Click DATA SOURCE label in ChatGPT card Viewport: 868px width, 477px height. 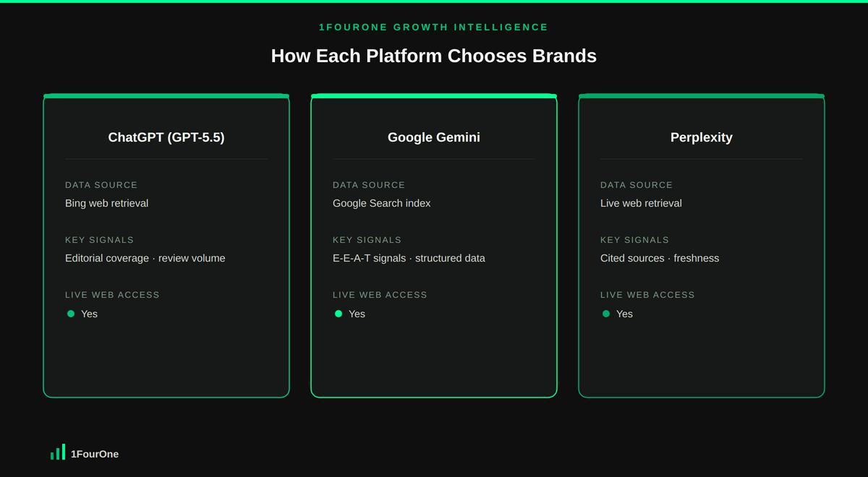tap(101, 185)
